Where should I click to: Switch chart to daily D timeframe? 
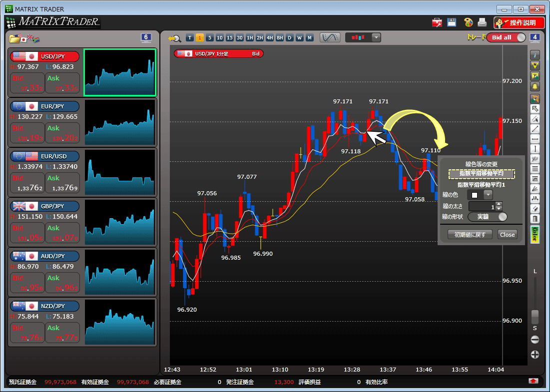point(289,37)
